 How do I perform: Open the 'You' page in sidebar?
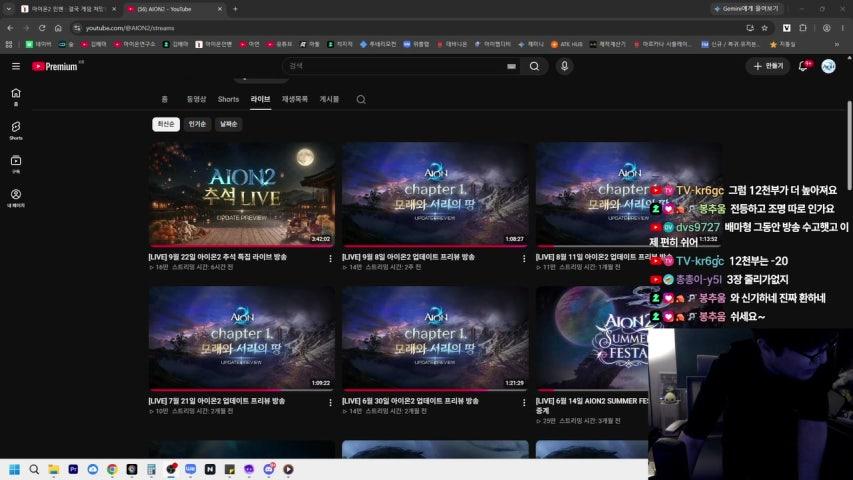point(16,198)
